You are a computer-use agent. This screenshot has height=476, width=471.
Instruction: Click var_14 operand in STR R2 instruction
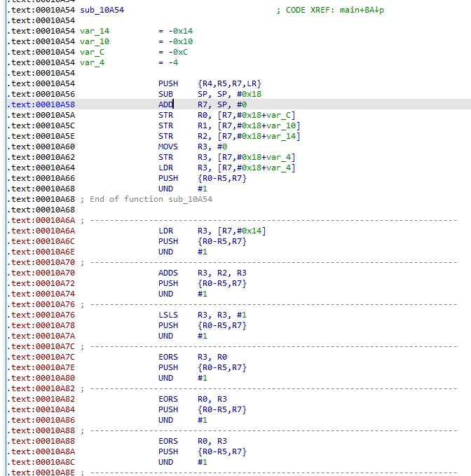point(280,137)
